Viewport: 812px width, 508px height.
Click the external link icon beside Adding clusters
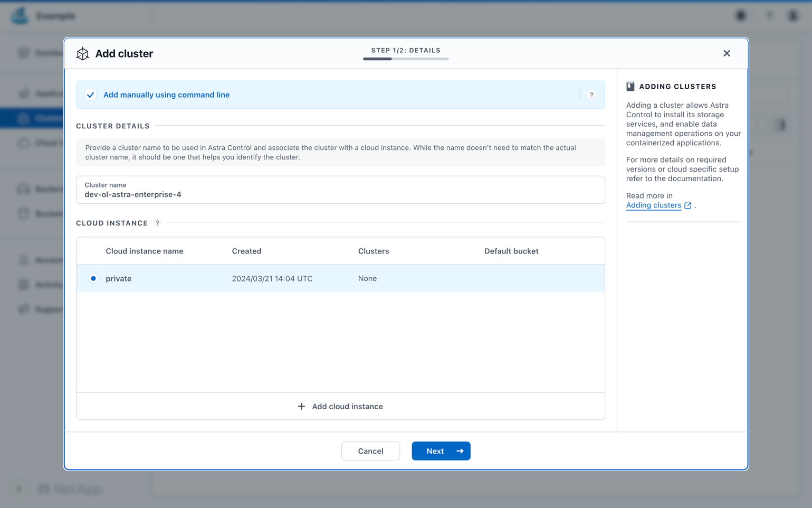pyautogui.click(x=688, y=206)
